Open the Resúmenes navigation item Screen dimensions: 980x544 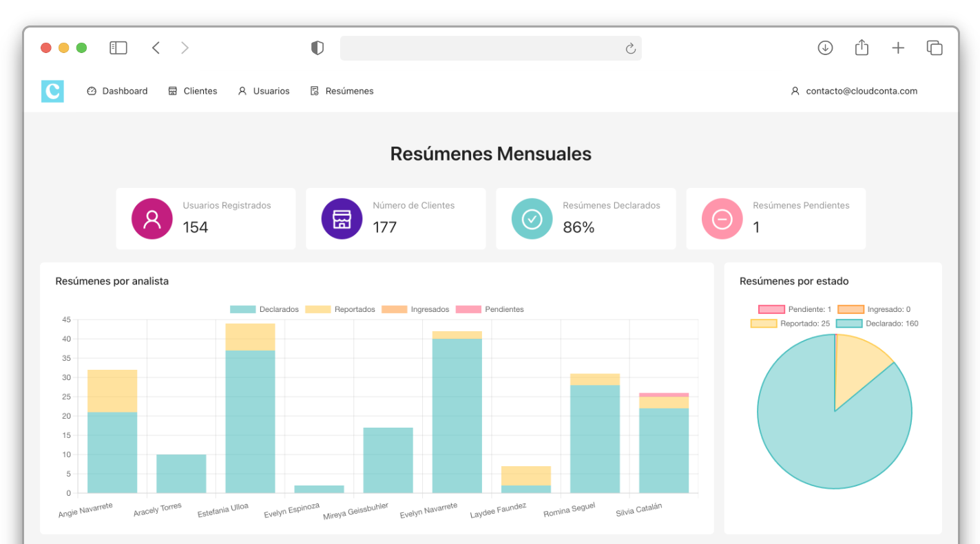342,91
